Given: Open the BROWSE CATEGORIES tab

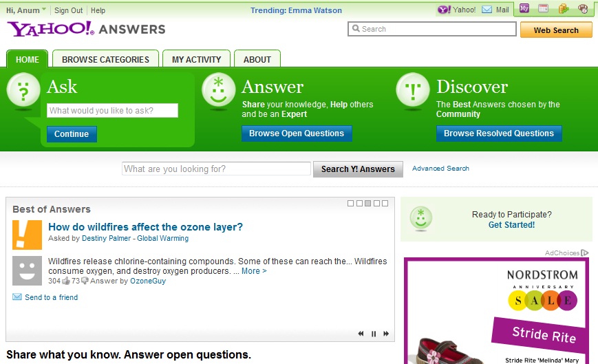Looking at the screenshot, I should (x=106, y=59).
